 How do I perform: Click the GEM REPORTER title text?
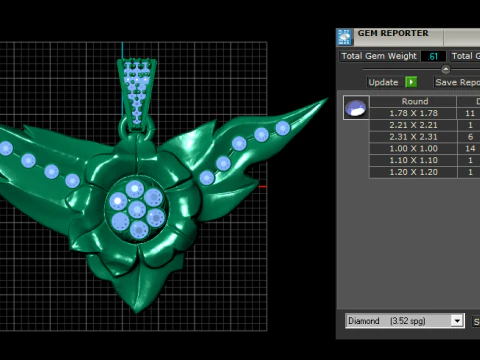[x=393, y=33]
